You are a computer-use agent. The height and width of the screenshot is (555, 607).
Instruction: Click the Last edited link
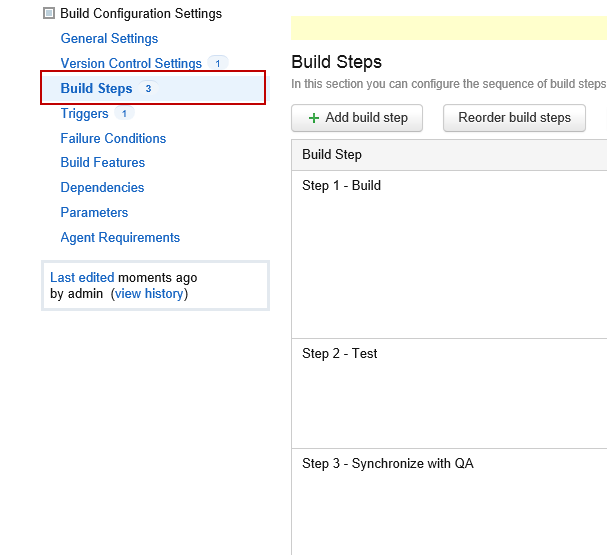(82, 278)
